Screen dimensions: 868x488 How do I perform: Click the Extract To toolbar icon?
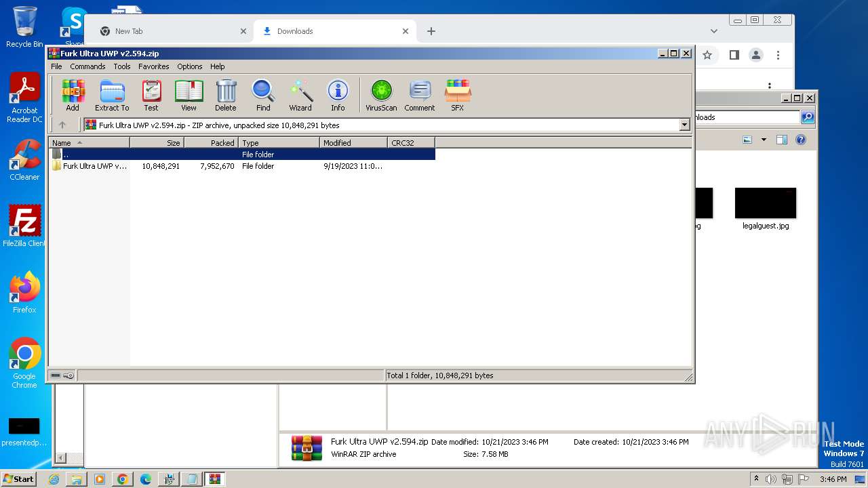click(112, 95)
